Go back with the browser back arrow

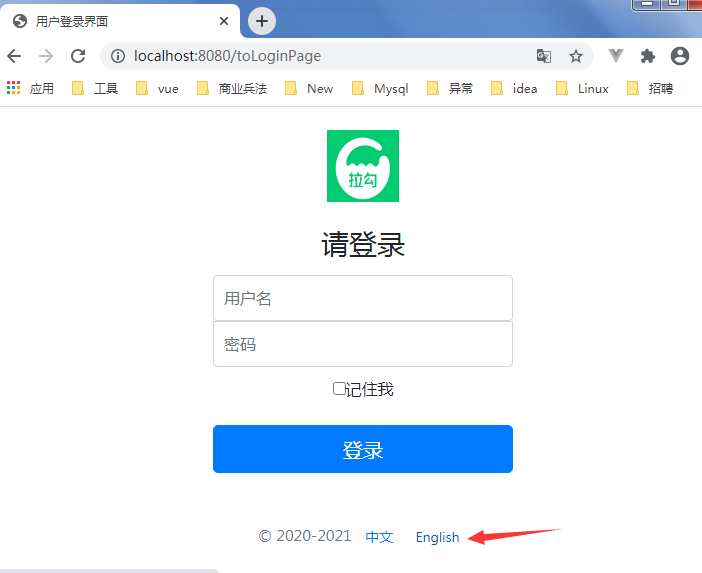pos(14,56)
